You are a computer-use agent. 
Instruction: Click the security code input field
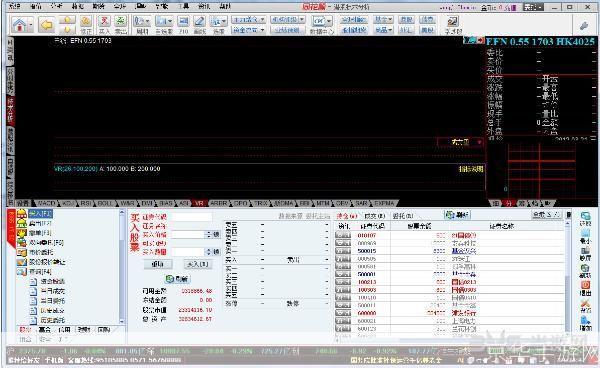pos(192,217)
